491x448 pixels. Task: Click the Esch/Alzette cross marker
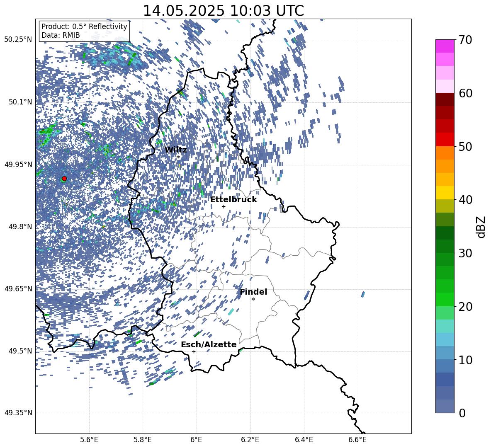click(194, 351)
